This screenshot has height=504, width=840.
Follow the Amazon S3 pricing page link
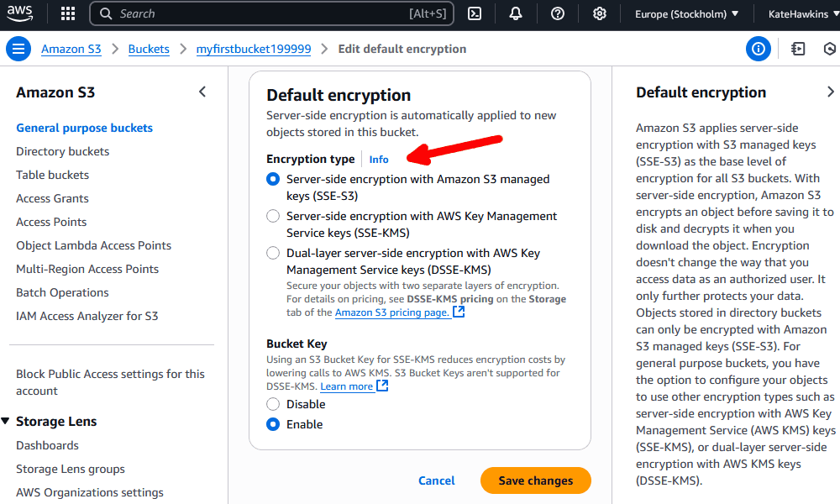point(392,312)
